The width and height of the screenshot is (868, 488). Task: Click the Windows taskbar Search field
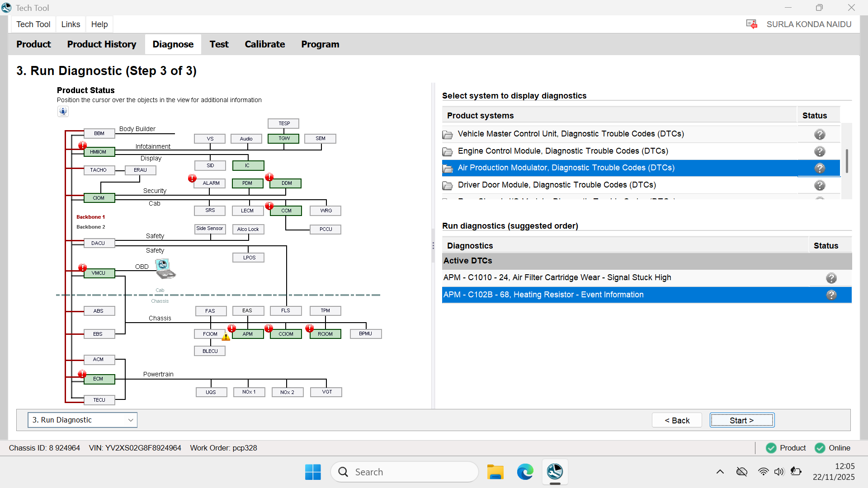click(405, 472)
